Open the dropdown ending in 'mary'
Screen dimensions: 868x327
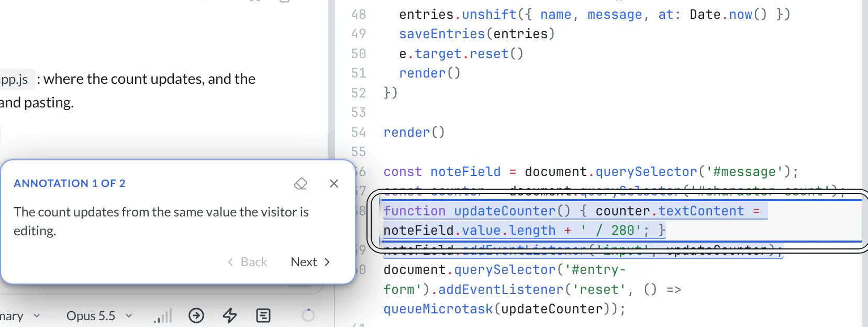click(20, 316)
